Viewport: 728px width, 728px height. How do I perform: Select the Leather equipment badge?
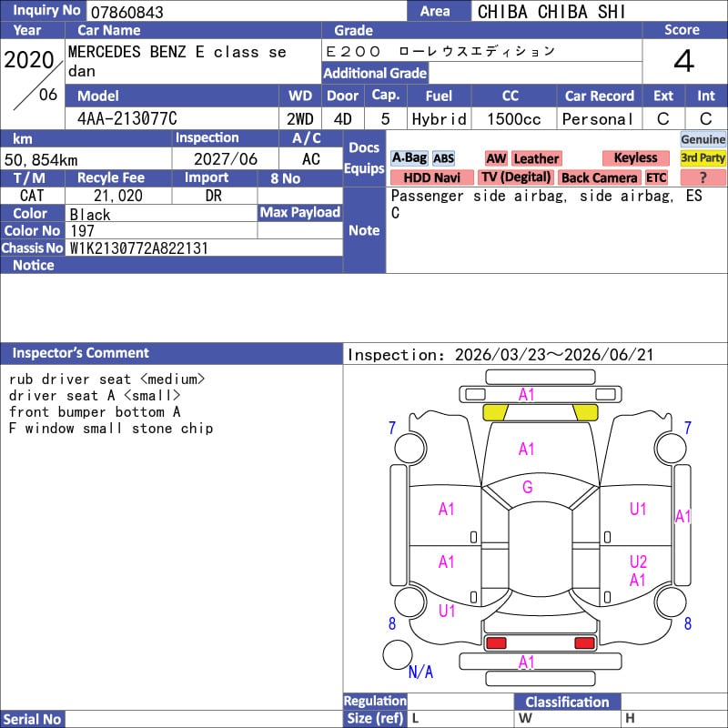click(536, 158)
